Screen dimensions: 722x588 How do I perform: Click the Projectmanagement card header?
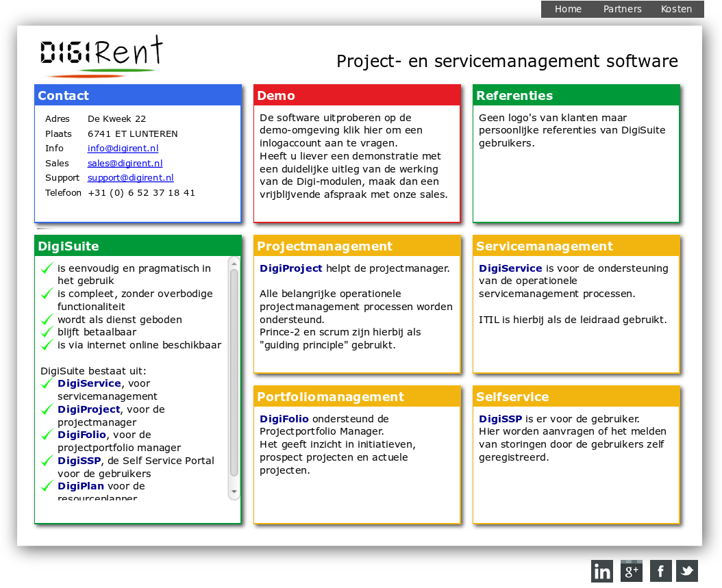pos(357,246)
